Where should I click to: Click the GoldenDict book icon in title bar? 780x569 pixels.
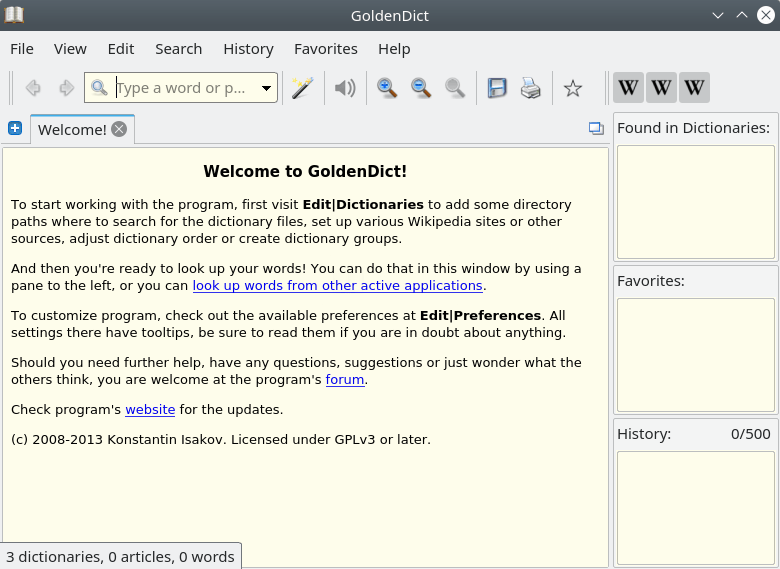(14, 15)
